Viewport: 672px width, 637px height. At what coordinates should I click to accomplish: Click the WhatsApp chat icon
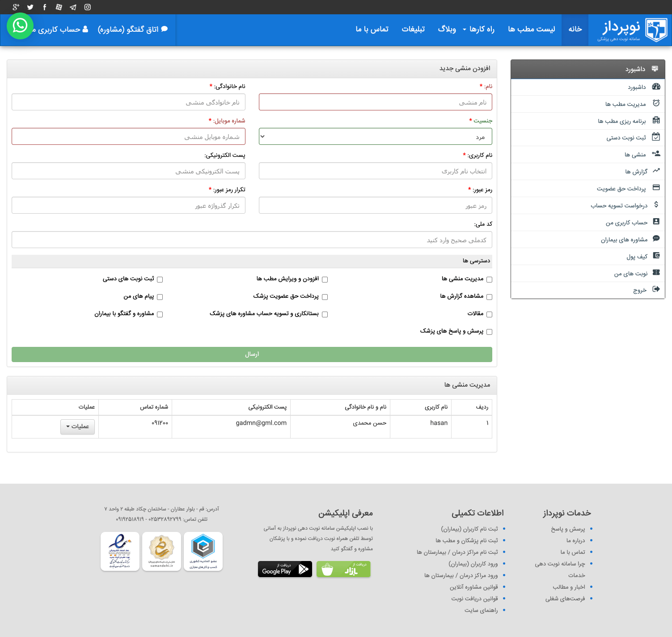tap(20, 26)
